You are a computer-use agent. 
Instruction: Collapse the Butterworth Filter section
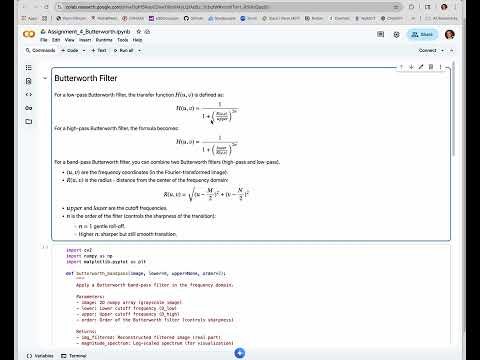click(x=45, y=78)
